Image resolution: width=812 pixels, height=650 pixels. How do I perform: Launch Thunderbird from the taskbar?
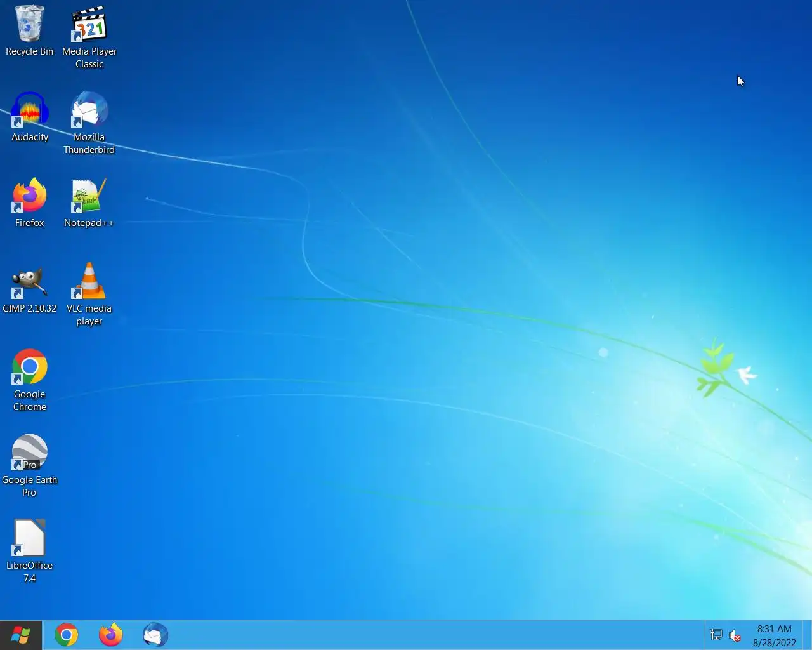click(155, 635)
